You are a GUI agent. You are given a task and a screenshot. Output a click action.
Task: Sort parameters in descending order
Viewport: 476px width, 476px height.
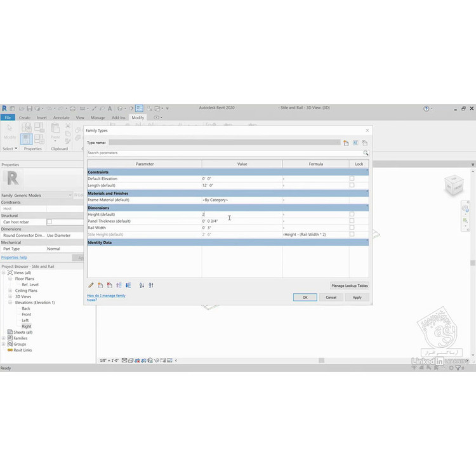(x=151, y=286)
